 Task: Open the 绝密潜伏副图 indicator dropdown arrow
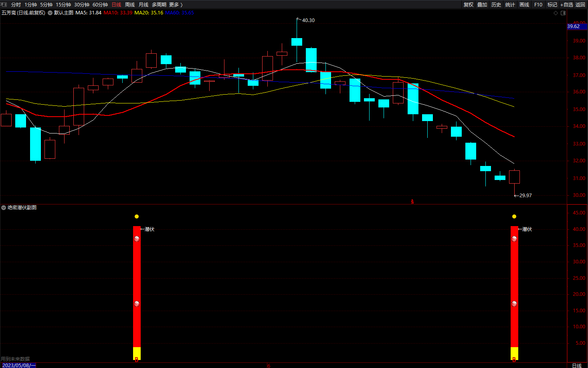4,208
